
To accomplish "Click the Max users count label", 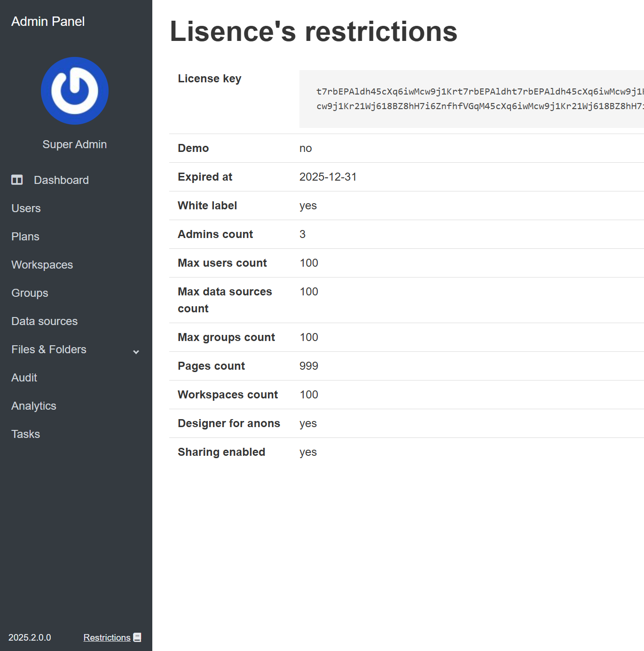I will click(222, 263).
